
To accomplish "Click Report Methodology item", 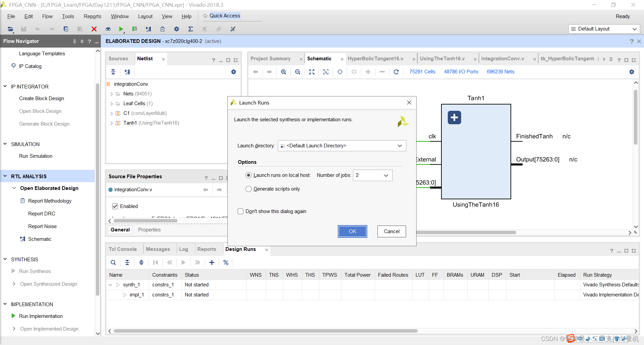I will 50,201.
